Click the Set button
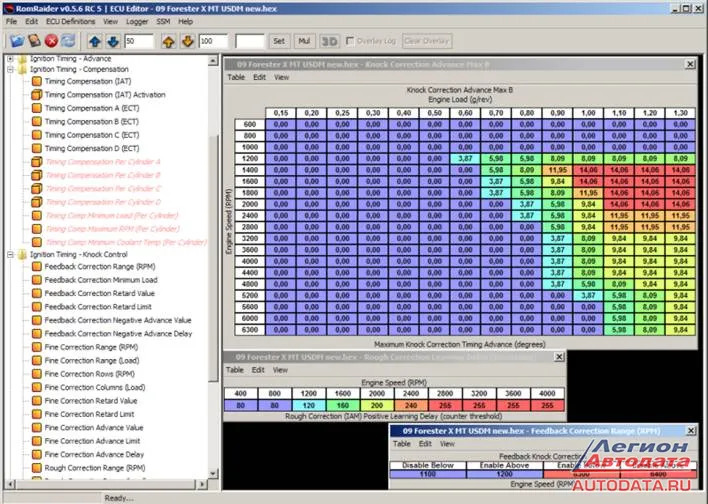This screenshot has height=504, width=708. [279, 41]
